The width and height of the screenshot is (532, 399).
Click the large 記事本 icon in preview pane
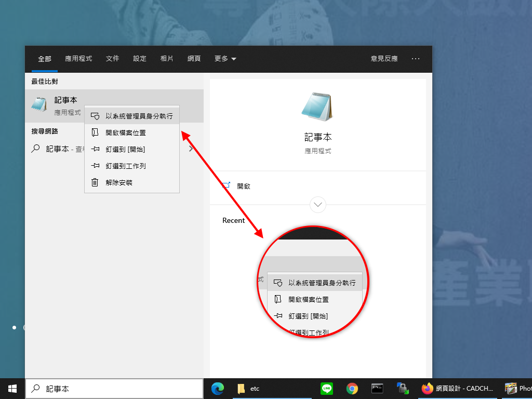(x=317, y=107)
